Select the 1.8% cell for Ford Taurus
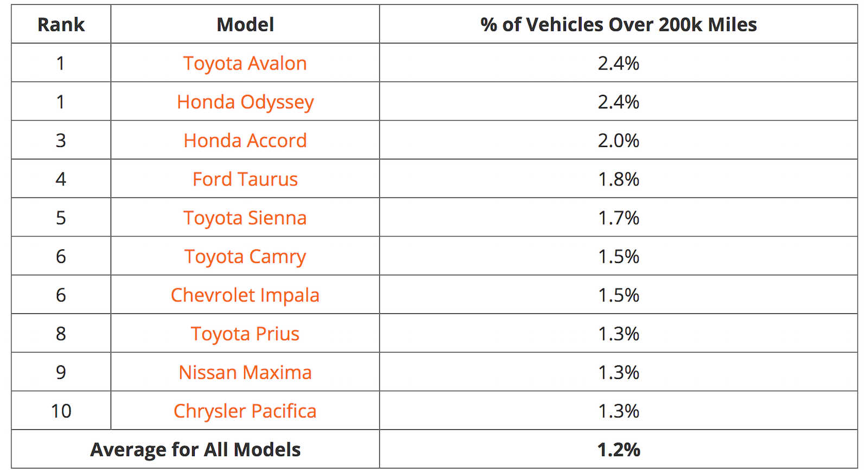Image resolution: width=868 pixels, height=470 pixels. [618, 179]
